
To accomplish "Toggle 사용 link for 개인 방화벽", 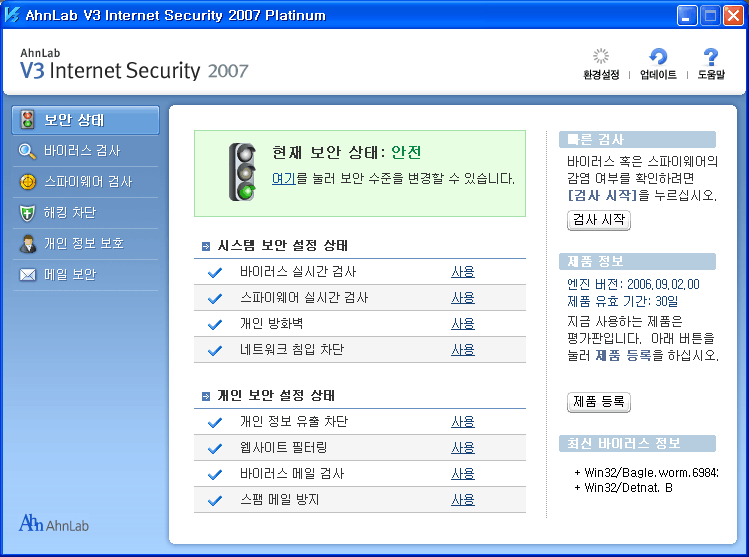I will [x=463, y=324].
